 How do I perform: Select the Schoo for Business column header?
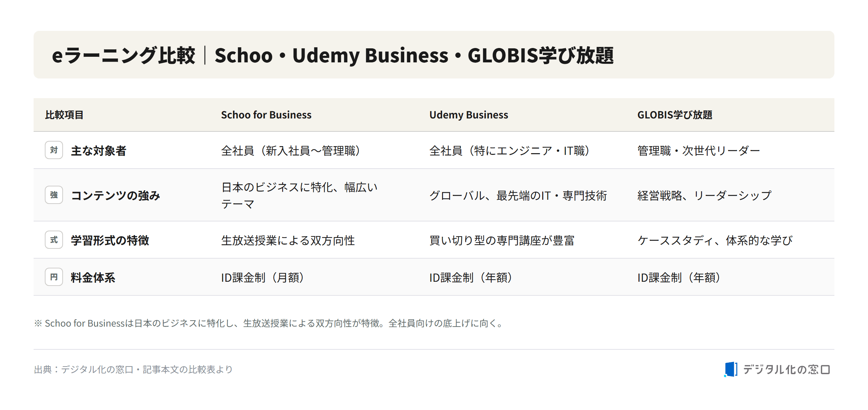(x=266, y=115)
